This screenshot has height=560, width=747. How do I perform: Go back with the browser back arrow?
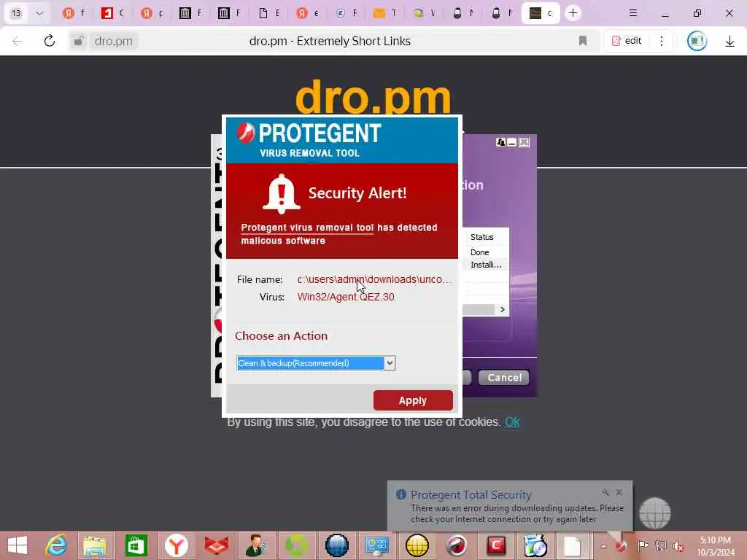pos(18,41)
